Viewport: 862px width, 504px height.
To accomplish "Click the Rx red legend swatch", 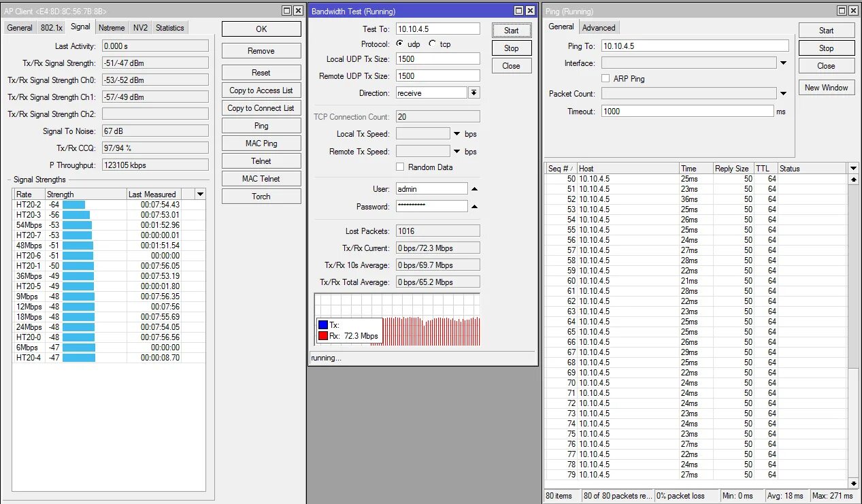I will pos(323,335).
